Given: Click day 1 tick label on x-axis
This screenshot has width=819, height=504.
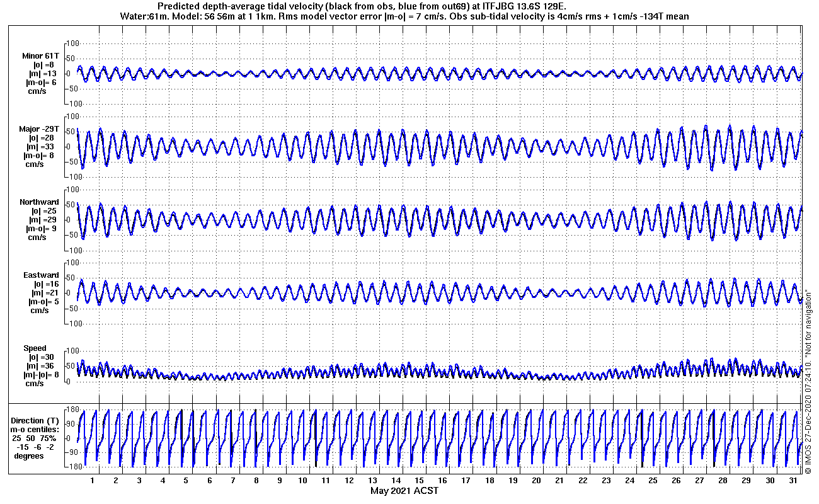Looking at the screenshot, I should (93, 480).
